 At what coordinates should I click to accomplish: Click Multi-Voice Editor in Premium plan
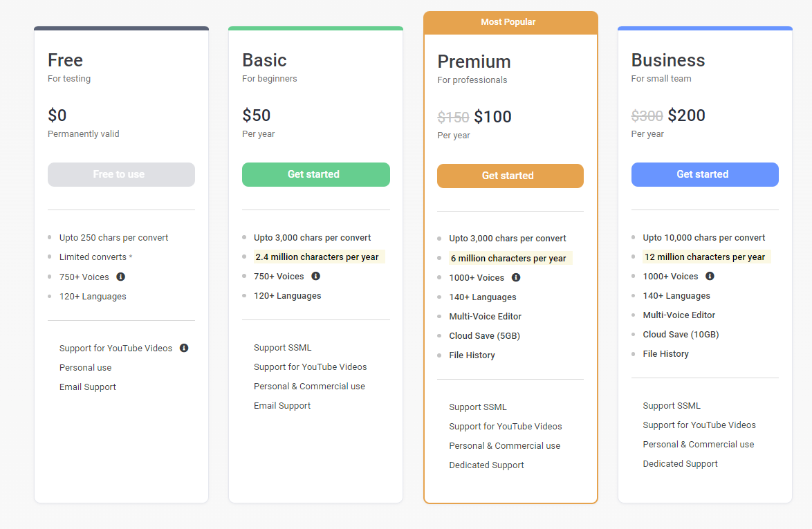[x=485, y=316]
